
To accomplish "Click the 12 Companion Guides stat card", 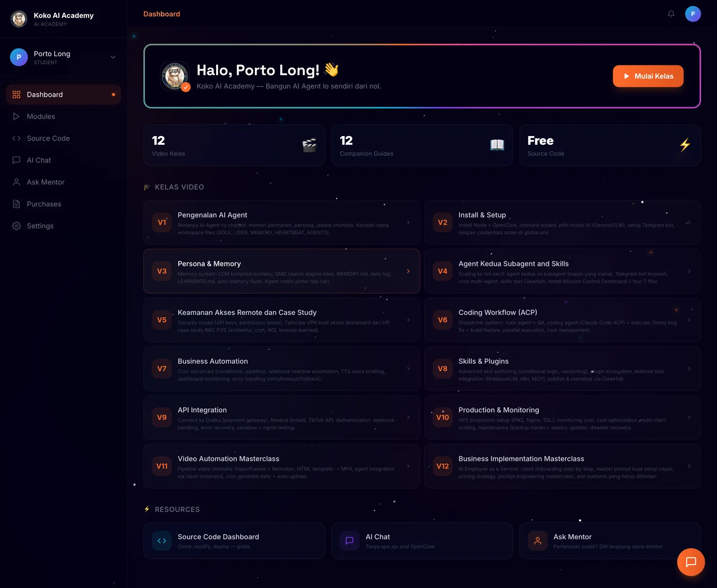I will click(422, 145).
